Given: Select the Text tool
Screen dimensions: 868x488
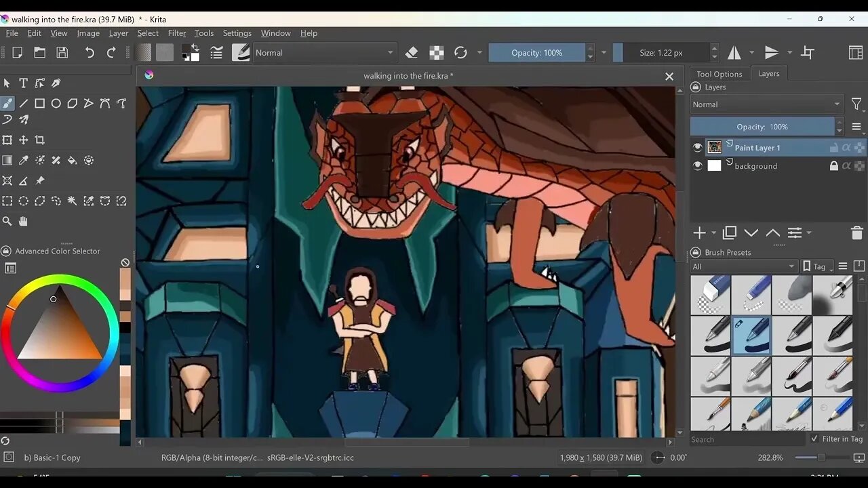Looking at the screenshot, I should click(x=24, y=83).
